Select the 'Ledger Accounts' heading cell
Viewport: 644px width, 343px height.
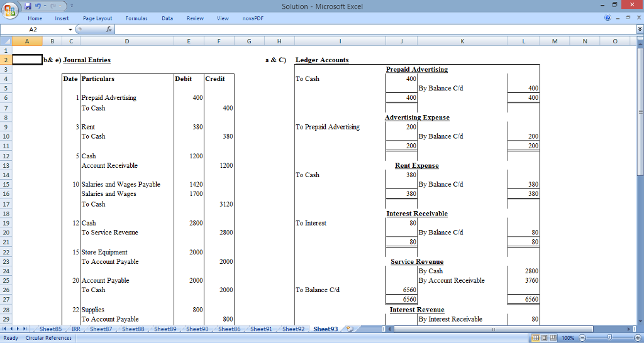tap(322, 60)
